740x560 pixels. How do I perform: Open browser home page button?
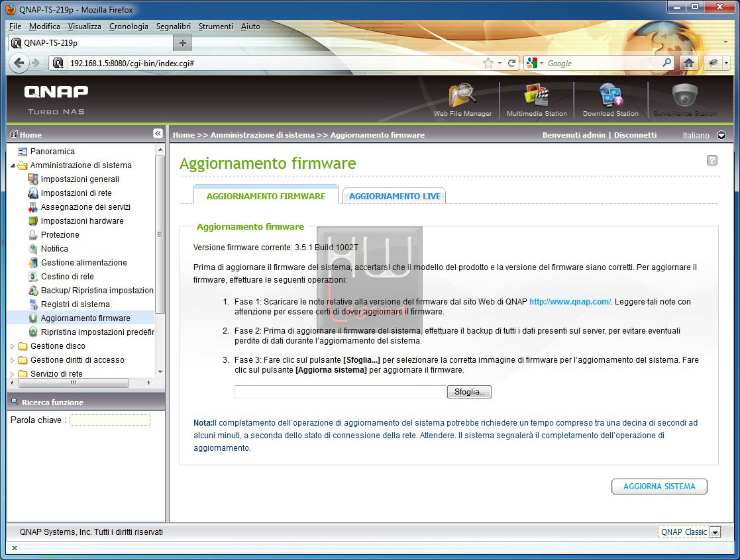(x=688, y=63)
